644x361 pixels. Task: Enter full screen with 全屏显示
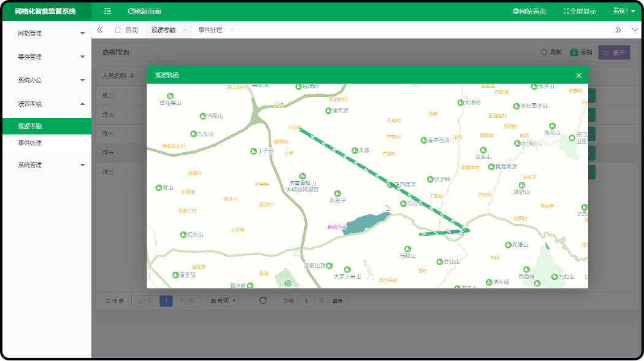coord(579,11)
